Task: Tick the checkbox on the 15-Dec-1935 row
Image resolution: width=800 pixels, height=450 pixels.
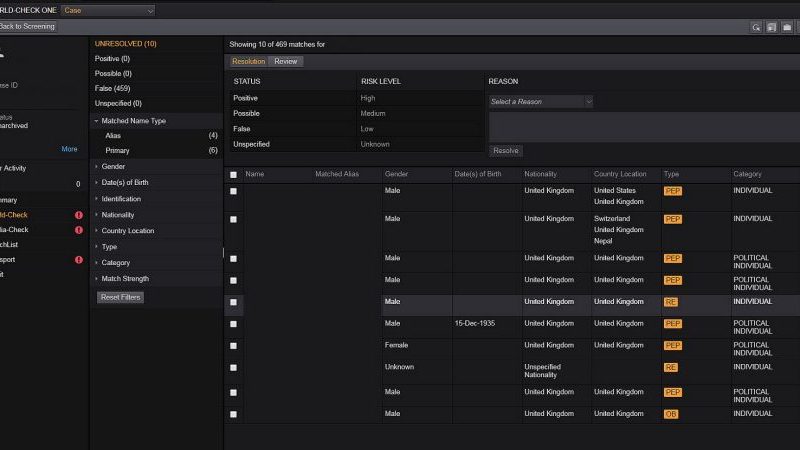Action: click(x=234, y=324)
